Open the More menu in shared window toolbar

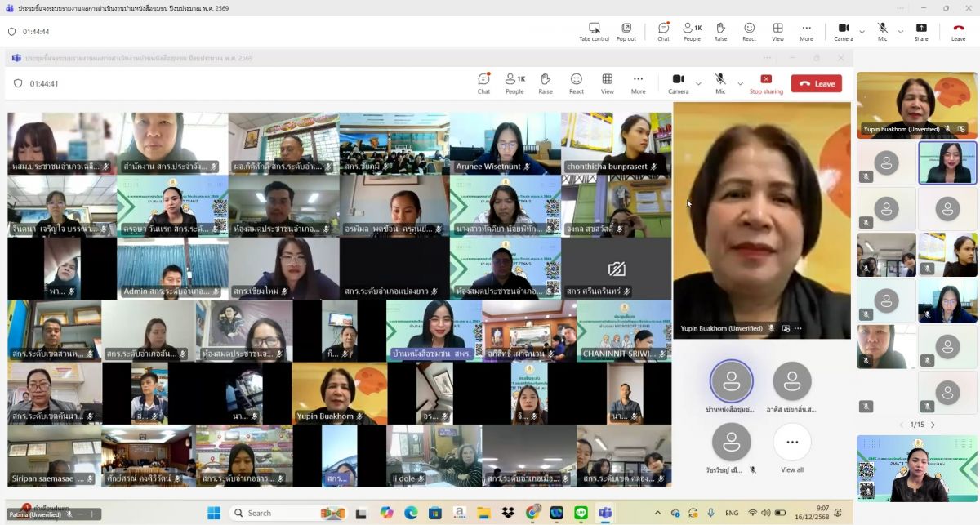click(638, 82)
